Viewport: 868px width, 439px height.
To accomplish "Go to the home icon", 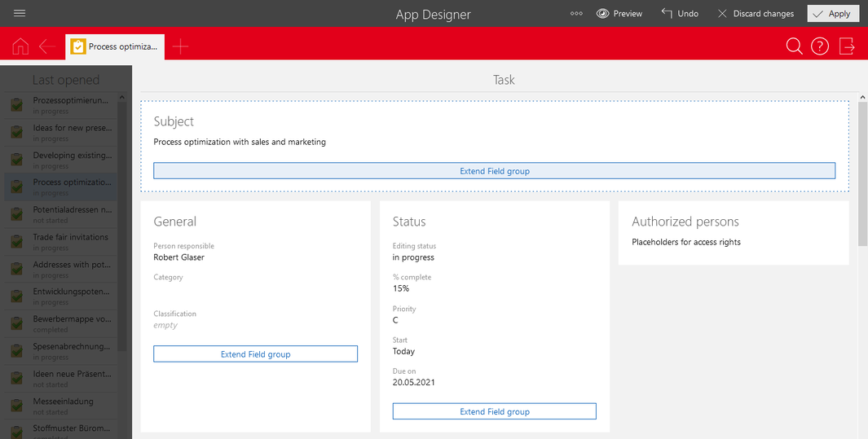I will pos(20,46).
